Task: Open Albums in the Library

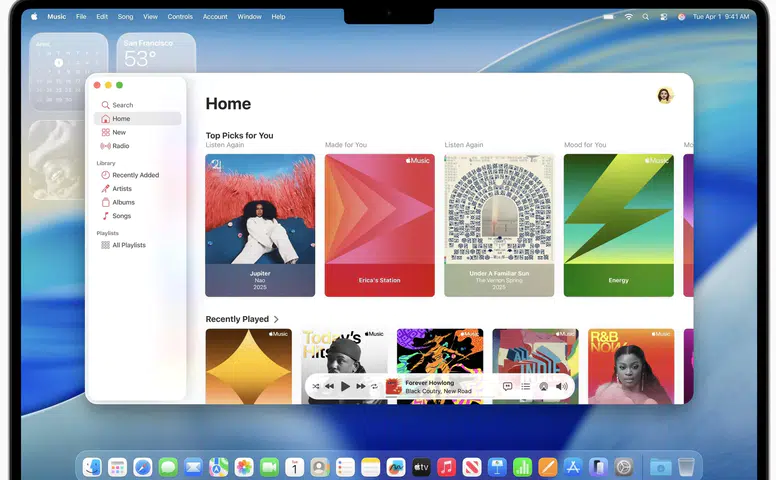Action: click(x=118, y=202)
